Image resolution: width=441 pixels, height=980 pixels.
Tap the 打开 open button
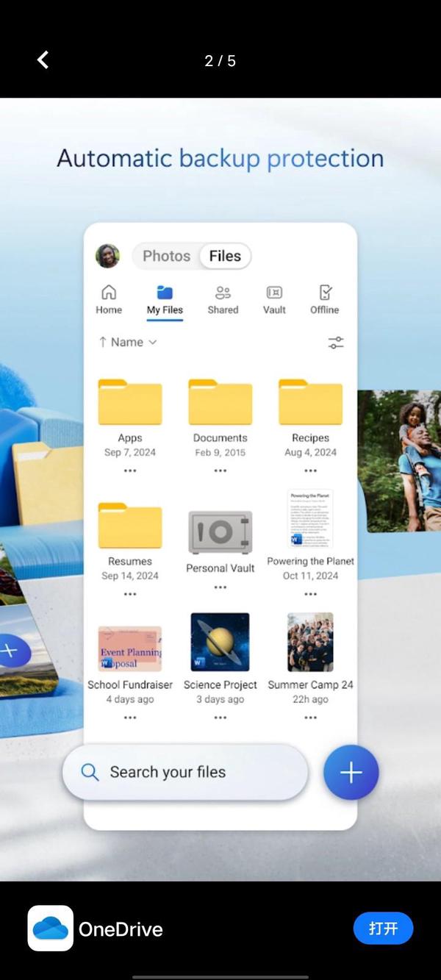(x=383, y=929)
